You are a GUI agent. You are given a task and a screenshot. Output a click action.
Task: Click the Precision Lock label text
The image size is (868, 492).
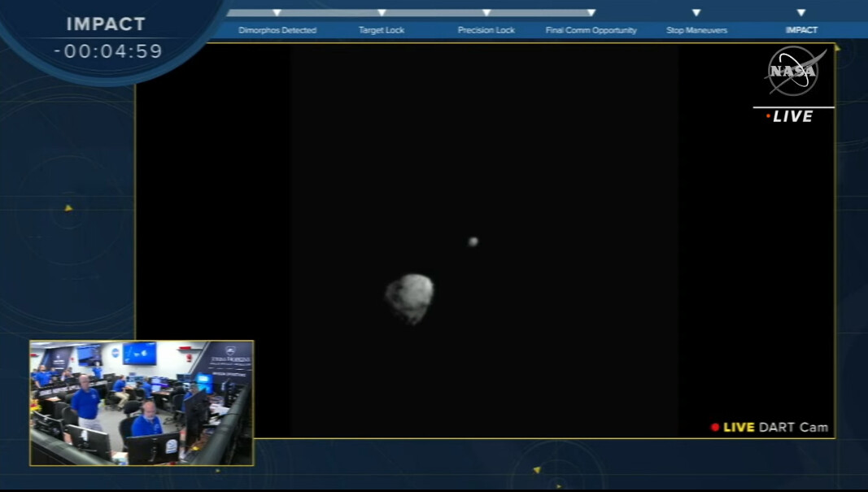click(x=486, y=30)
